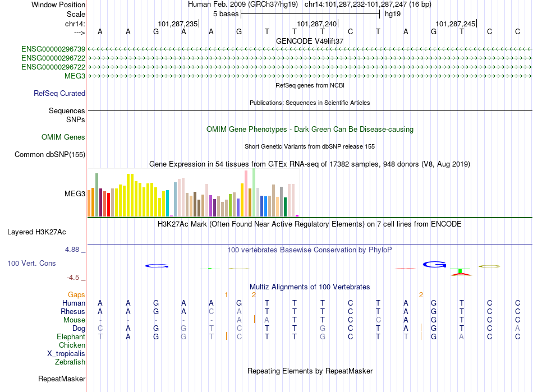Click the chr14:101,287,232-101,287,247 (16 bp) position text

(368, 4)
